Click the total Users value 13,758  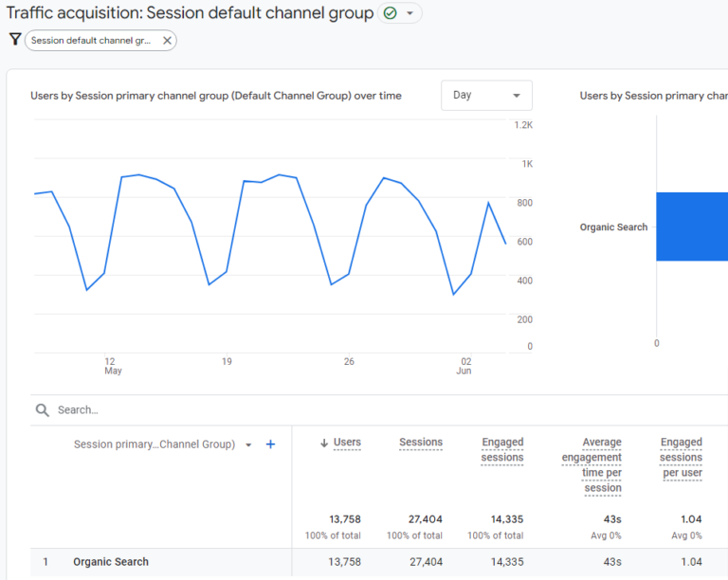pyautogui.click(x=345, y=519)
